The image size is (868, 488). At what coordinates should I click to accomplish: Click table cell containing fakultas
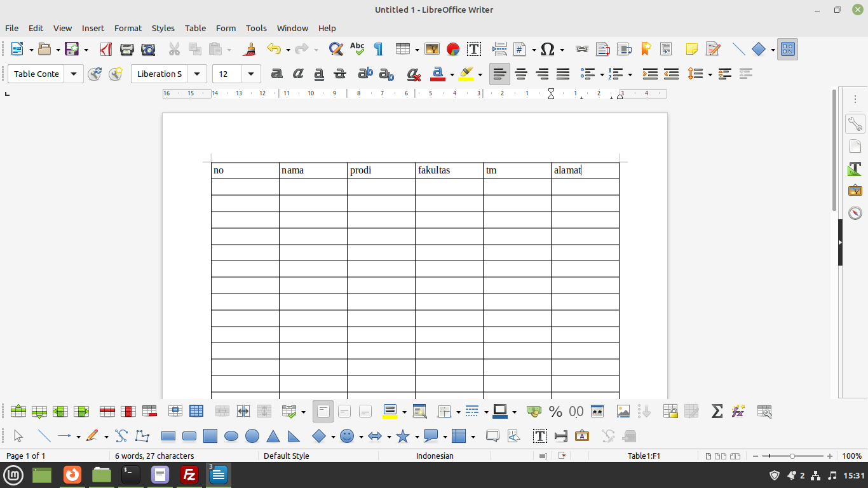point(449,170)
